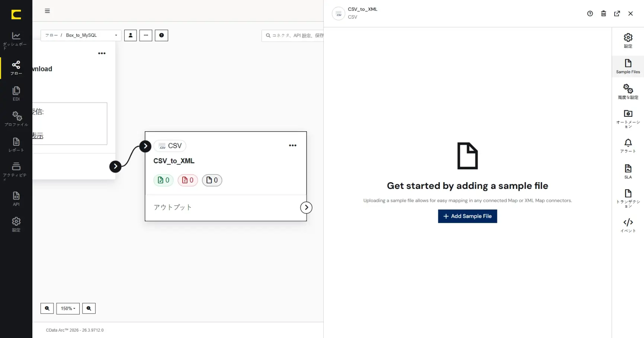Switch to the 設定 tab in the connector panel

point(628,41)
